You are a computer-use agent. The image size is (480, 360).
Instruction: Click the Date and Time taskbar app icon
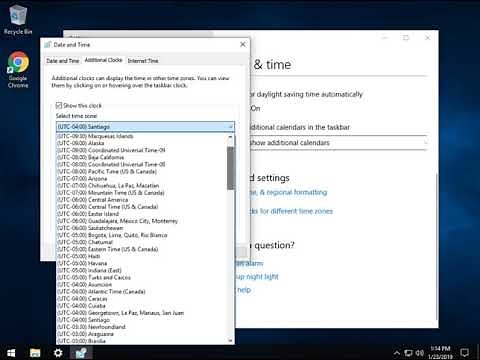81,353
